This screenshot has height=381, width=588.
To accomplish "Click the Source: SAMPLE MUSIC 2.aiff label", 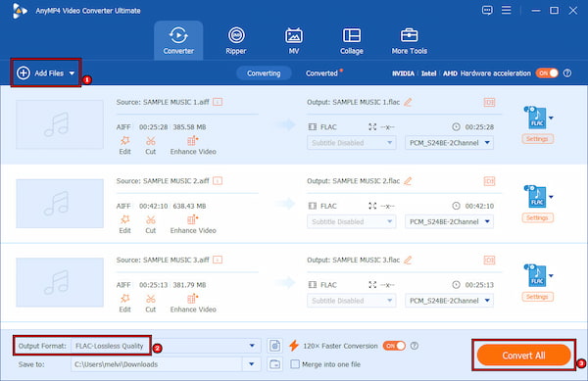I will tap(163, 181).
